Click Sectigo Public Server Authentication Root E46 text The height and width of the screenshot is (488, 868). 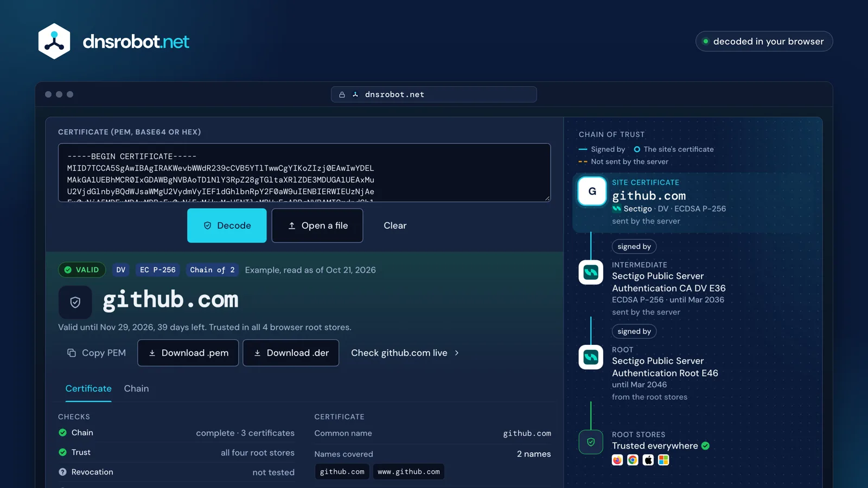click(665, 367)
